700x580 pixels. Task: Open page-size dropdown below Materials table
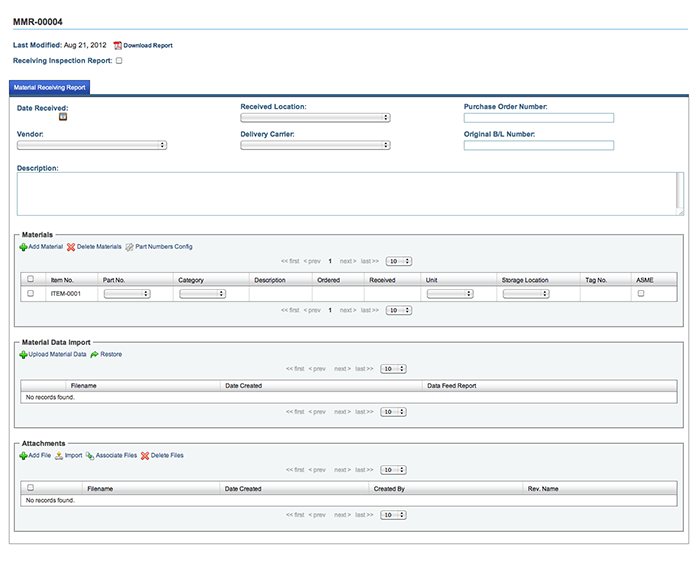pyautogui.click(x=399, y=310)
